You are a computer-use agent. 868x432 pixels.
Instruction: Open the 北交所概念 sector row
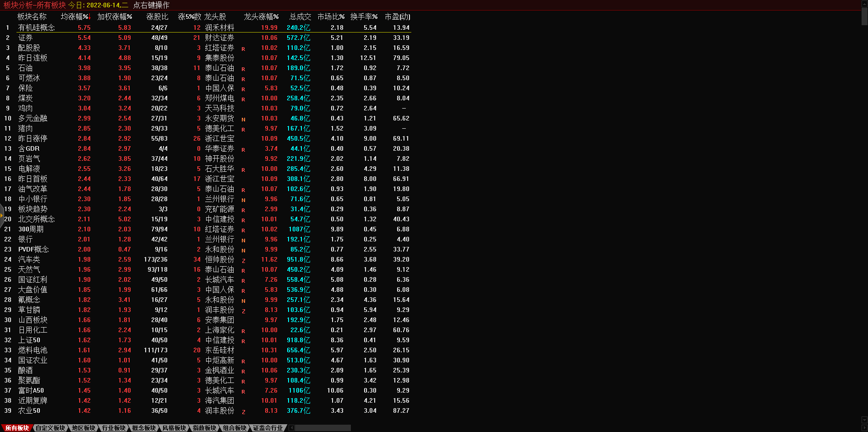(x=36, y=219)
